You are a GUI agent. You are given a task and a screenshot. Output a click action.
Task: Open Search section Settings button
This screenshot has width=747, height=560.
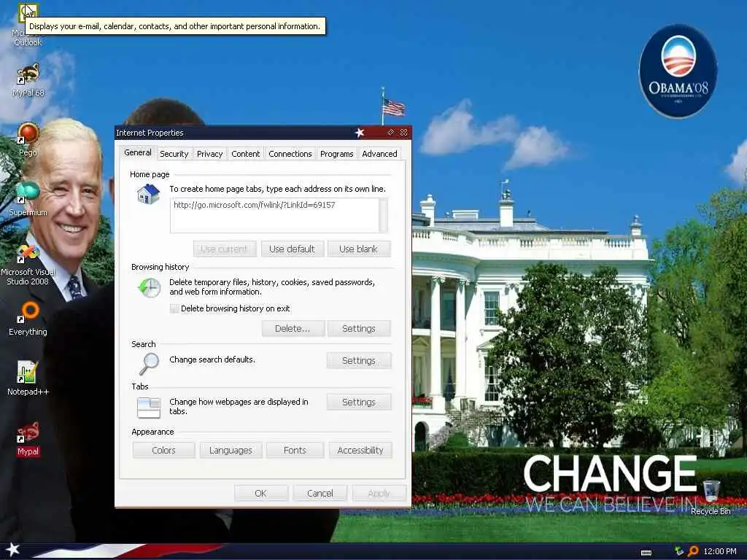(359, 360)
